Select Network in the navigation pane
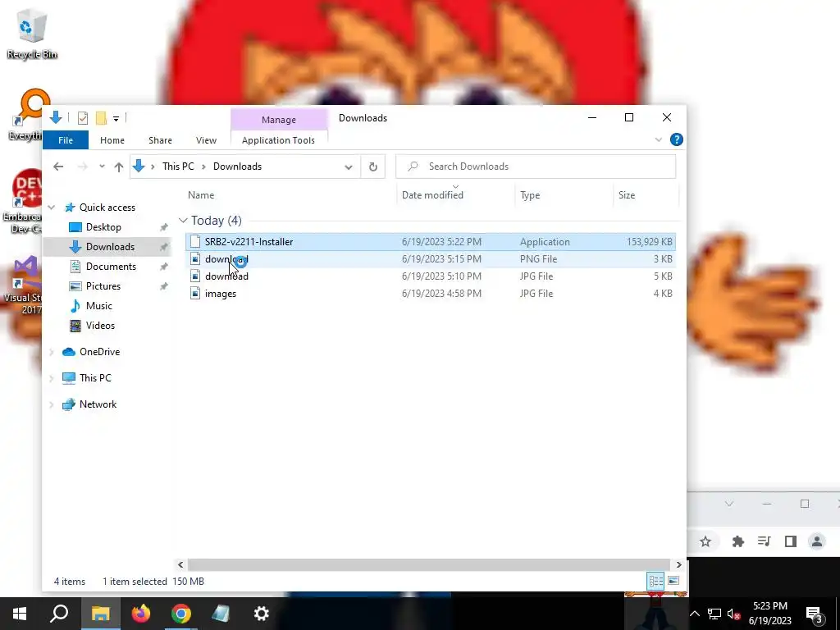840x630 pixels. point(98,404)
